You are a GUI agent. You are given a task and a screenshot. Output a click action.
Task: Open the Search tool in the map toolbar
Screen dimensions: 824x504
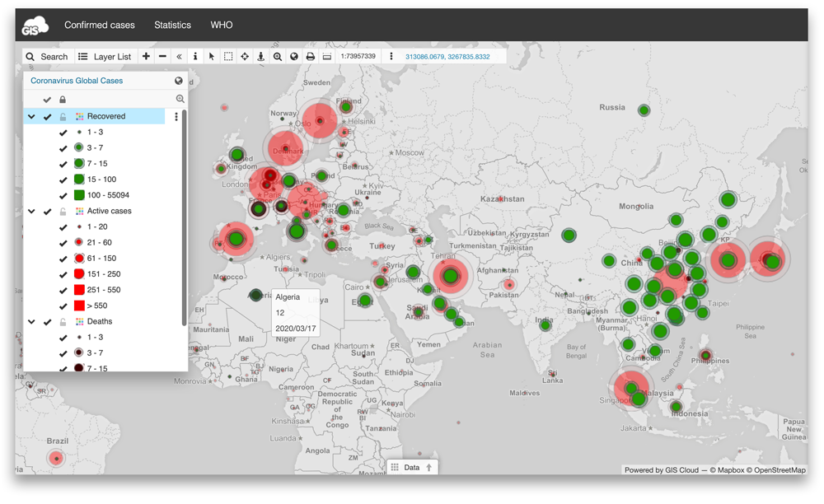pos(47,56)
